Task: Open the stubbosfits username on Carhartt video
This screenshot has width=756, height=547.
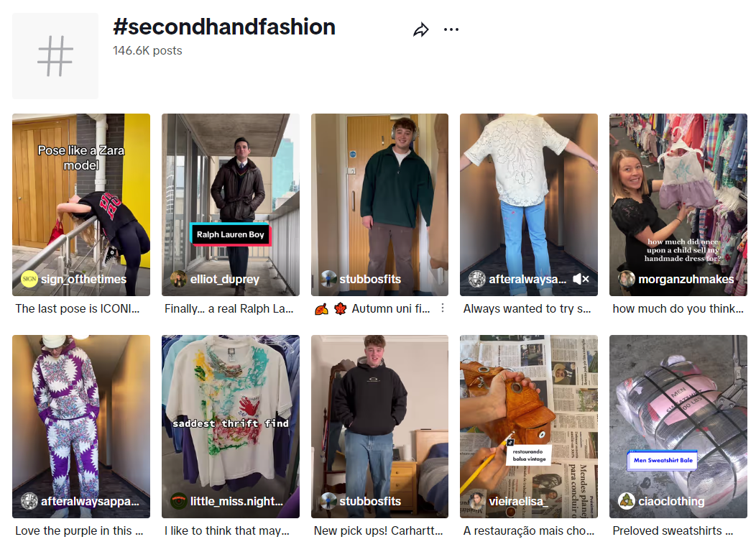Action: coord(370,501)
